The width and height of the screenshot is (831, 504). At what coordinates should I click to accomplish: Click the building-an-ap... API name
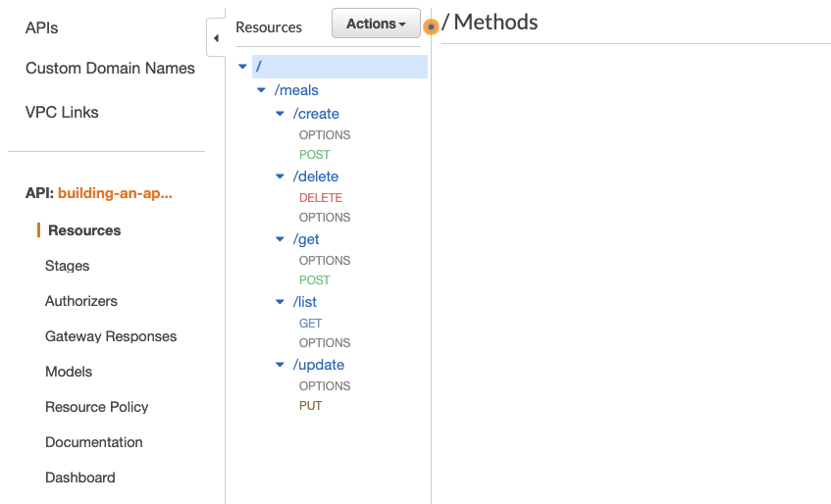(x=115, y=193)
